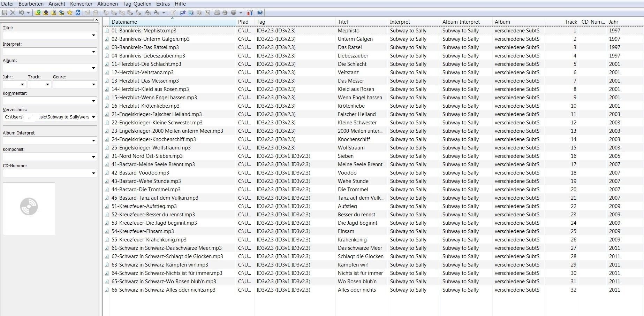
Task: Click the album cover art placeholder
Action: (x=29, y=208)
